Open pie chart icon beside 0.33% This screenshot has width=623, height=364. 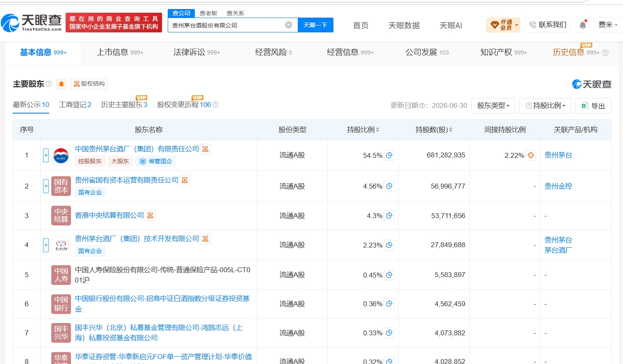pos(389,333)
